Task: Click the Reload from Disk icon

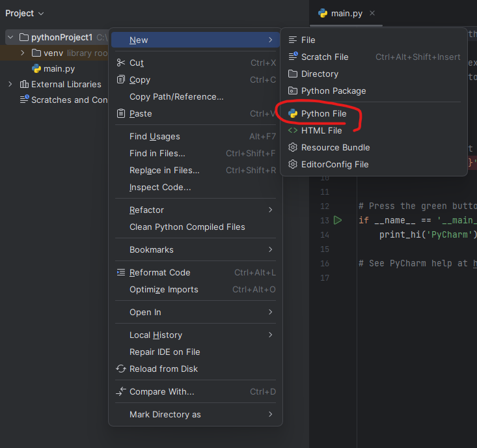Action: tap(121, 369)
